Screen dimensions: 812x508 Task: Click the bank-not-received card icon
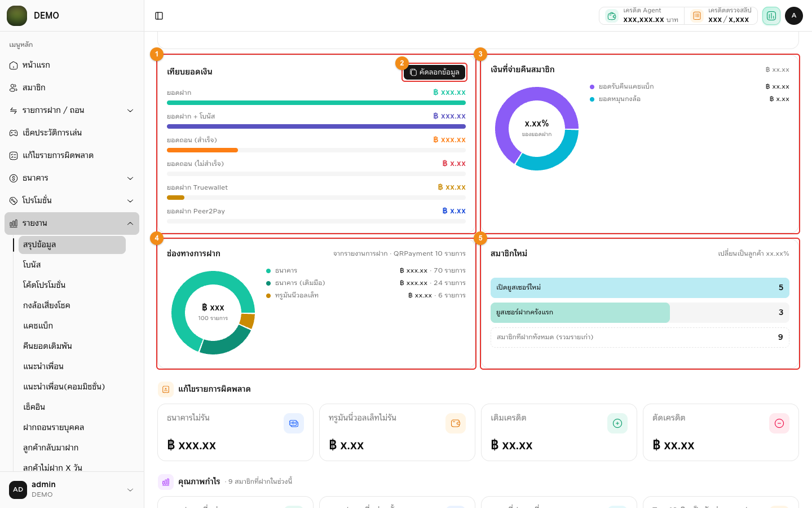click(x=294, y=423)
